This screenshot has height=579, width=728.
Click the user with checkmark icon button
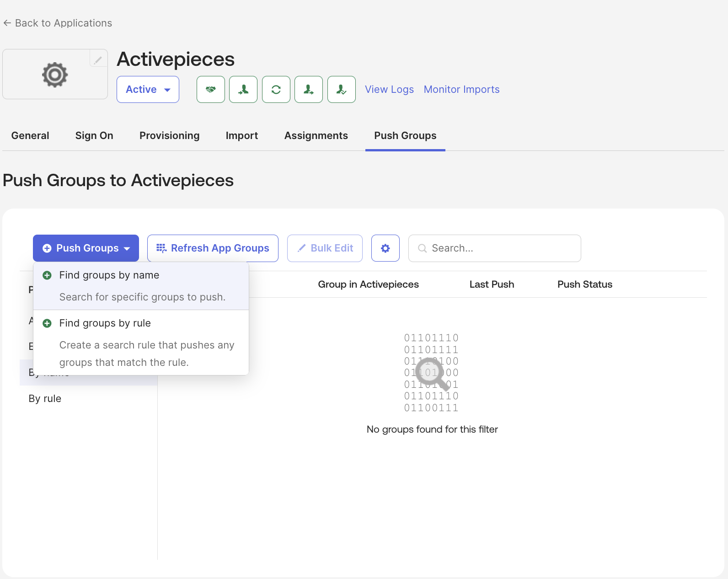coord(342,89)
